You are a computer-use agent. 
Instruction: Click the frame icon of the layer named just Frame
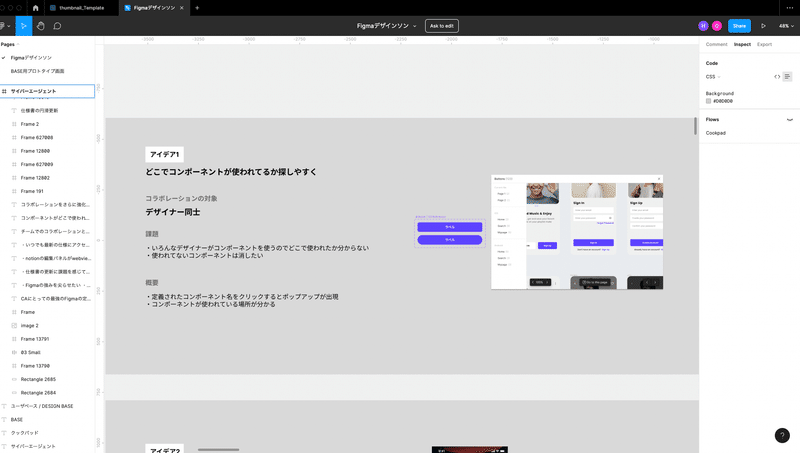[x=14, y=312]
